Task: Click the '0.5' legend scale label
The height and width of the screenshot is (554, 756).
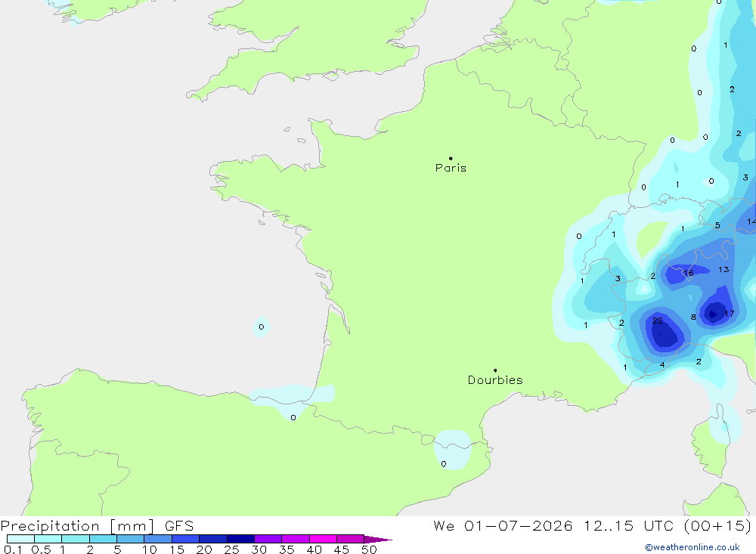Action: coord(41,549)
